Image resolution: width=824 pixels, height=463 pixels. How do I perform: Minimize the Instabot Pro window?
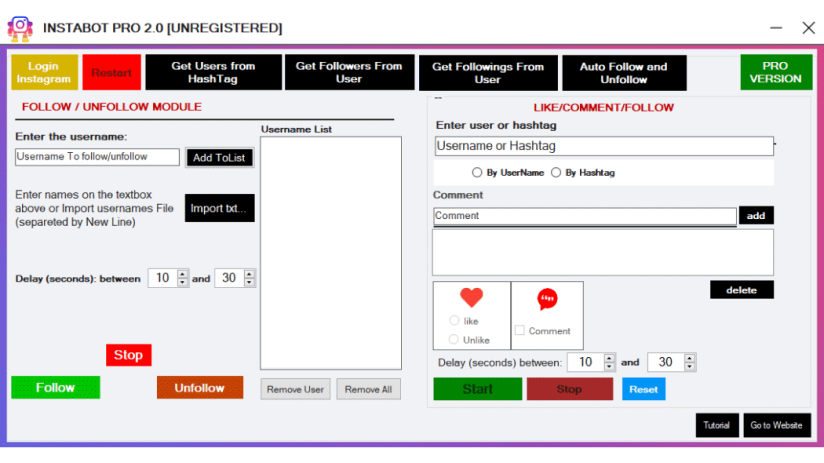(776, 28)
